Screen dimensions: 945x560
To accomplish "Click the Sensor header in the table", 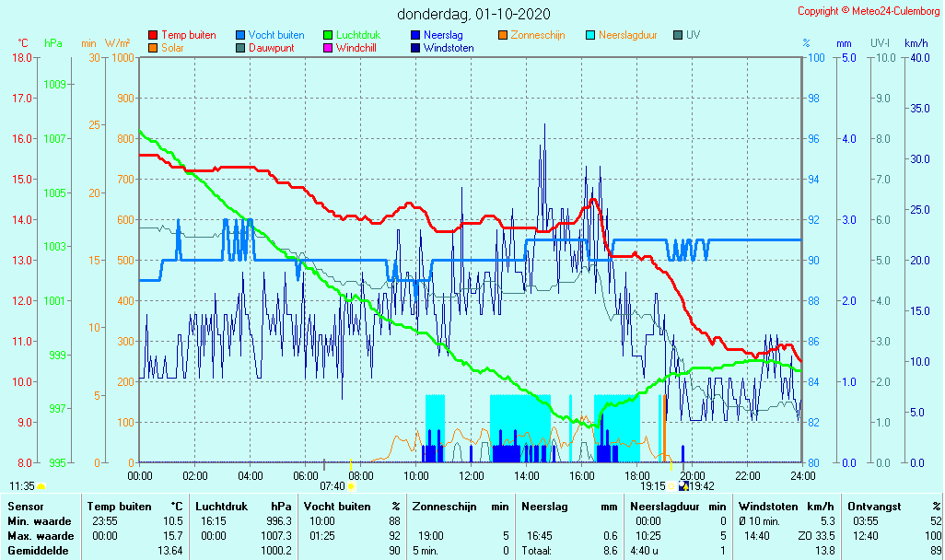I will (24, 506).
